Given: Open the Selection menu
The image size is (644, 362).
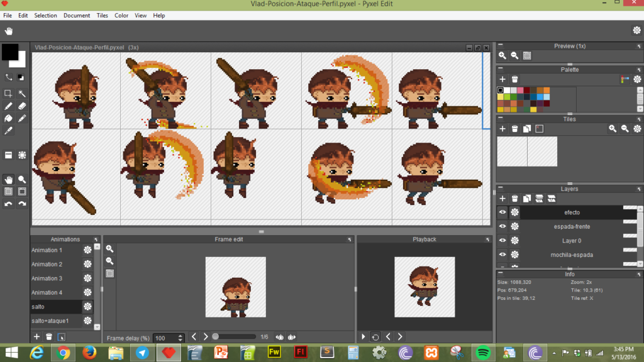Looking at the screenshot, I should [x=45, y=15].
